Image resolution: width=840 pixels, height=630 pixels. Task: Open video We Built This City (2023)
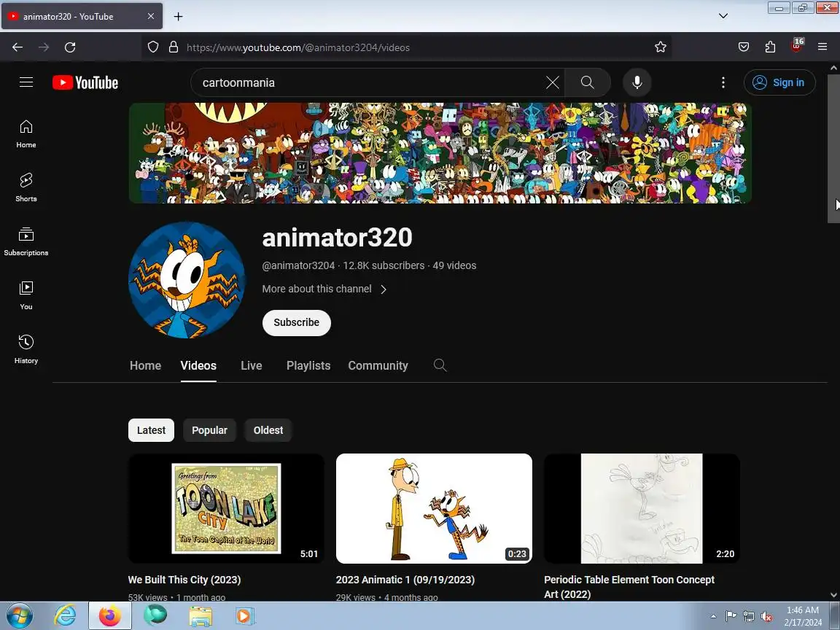[x=184, y=580]
